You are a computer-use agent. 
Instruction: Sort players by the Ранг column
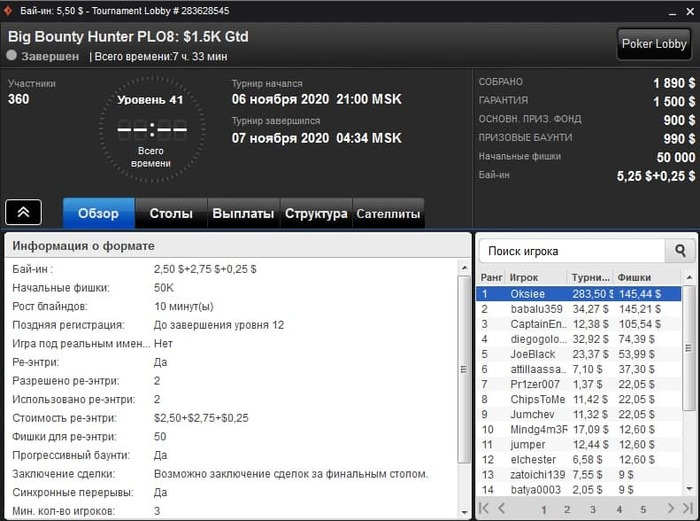(491, 277)
